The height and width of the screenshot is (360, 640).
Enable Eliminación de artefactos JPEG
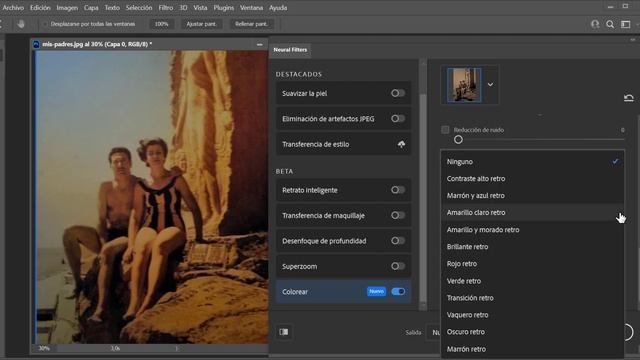(398, 119)
